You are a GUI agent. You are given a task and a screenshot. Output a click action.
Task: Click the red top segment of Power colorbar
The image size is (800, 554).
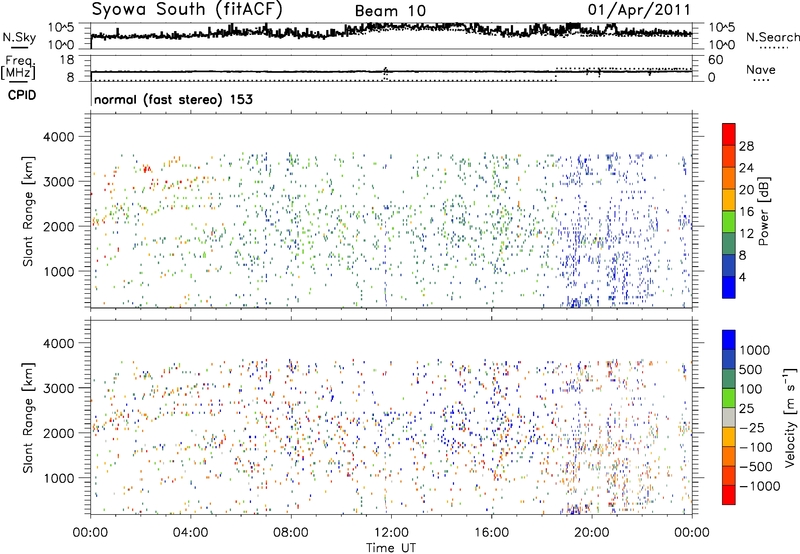729,134
